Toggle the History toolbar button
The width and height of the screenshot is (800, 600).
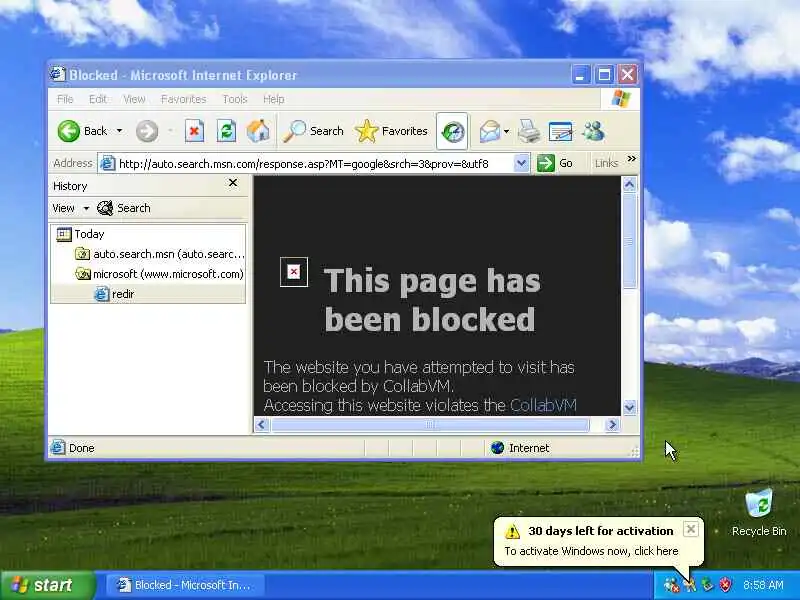point(452,132)
